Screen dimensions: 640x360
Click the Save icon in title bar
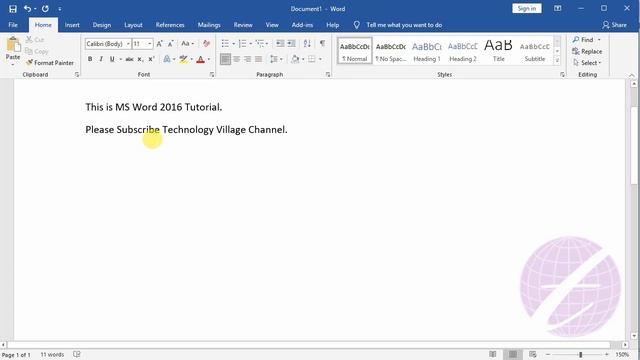coord(13,9)
